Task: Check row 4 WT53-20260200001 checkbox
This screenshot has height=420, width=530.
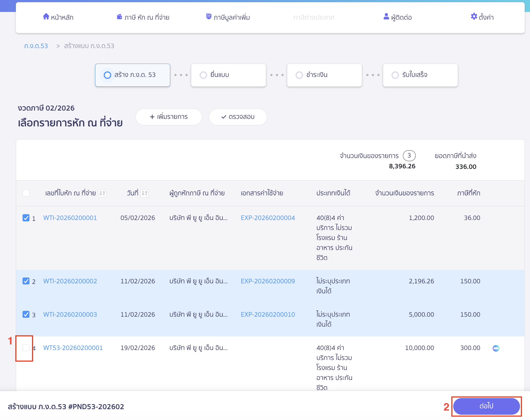Action: point(26,348)
